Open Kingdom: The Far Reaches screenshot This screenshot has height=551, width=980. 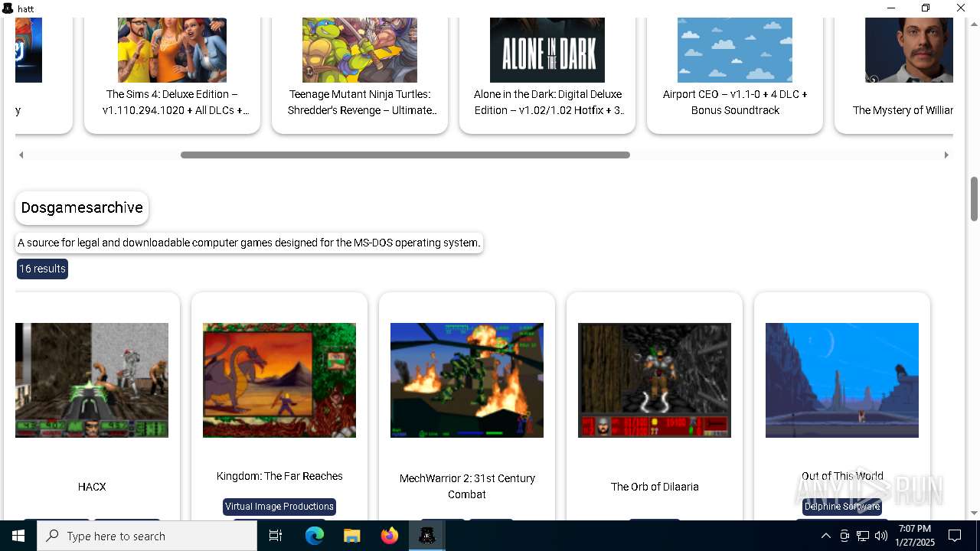pos(279,380)
